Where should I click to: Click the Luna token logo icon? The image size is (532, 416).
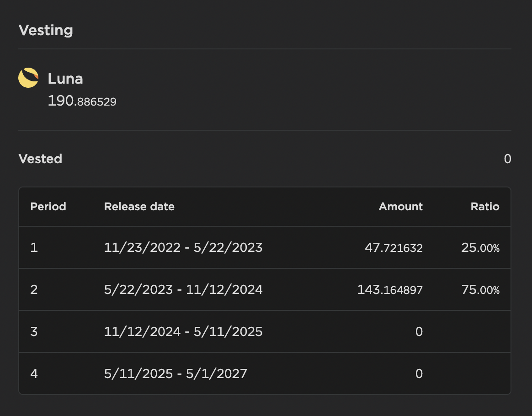pos(28,78)
